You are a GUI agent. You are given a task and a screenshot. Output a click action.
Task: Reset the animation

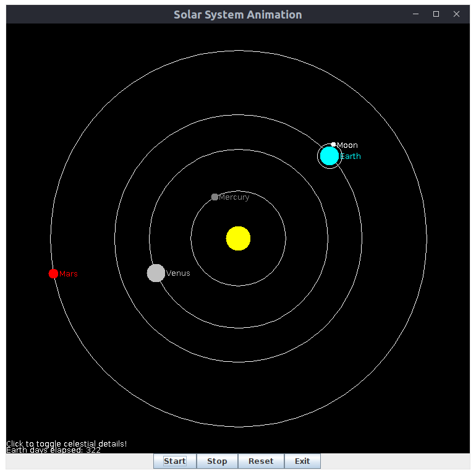[x=261, y=461]
